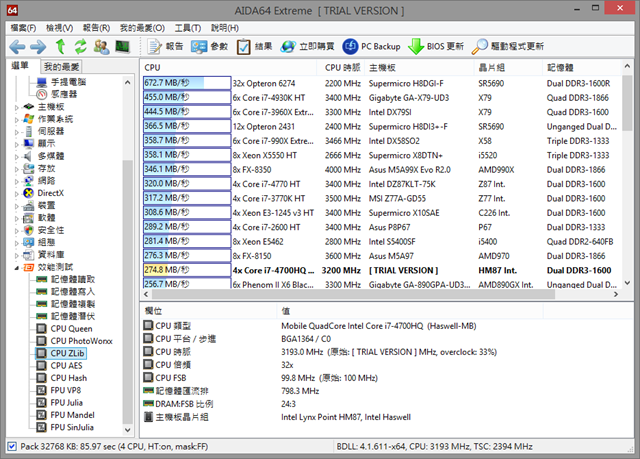This screenshot has height=459, width=640.
Task: Expand the 多媒體 tree node
Action: click(17, 157)
